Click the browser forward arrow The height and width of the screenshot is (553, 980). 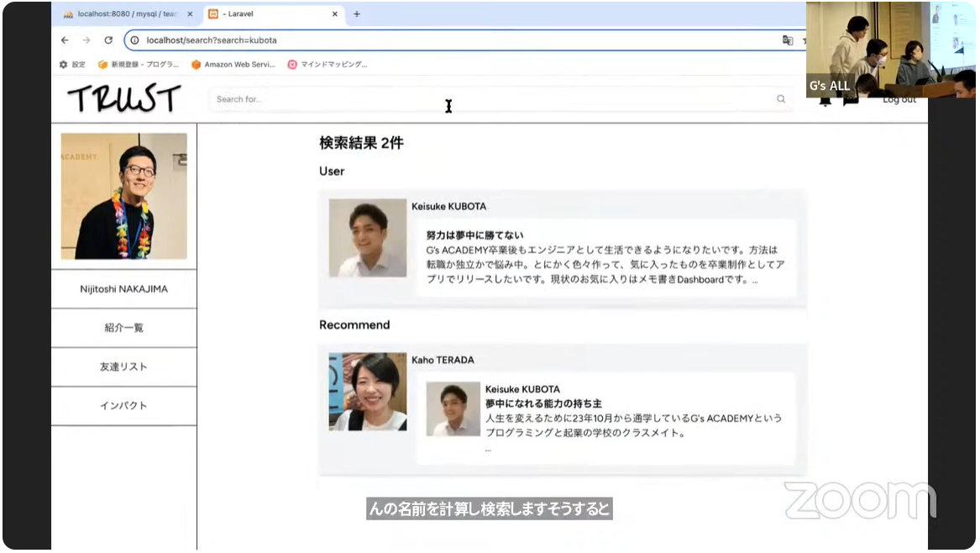point(86,39)
